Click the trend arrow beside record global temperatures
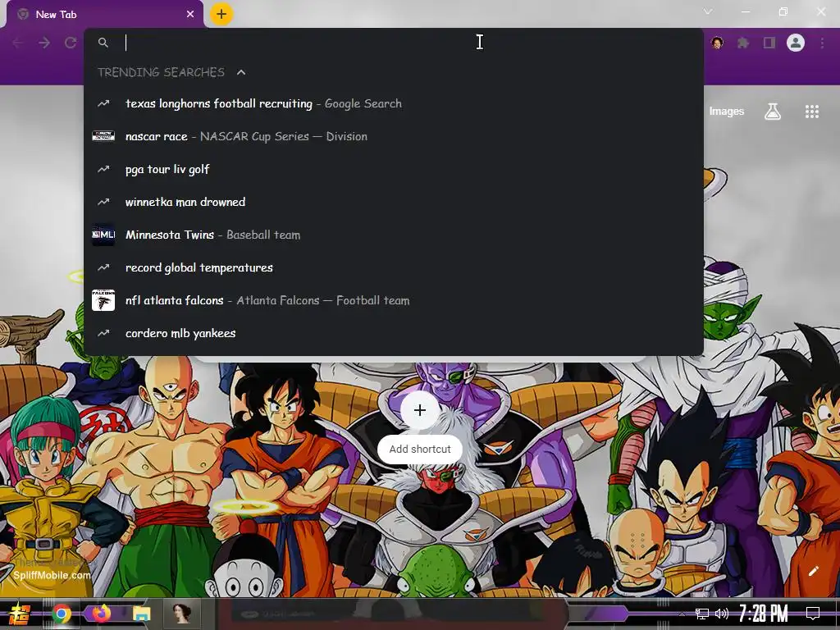The width and height of the screenshot is (840, 630). [103, 267]
